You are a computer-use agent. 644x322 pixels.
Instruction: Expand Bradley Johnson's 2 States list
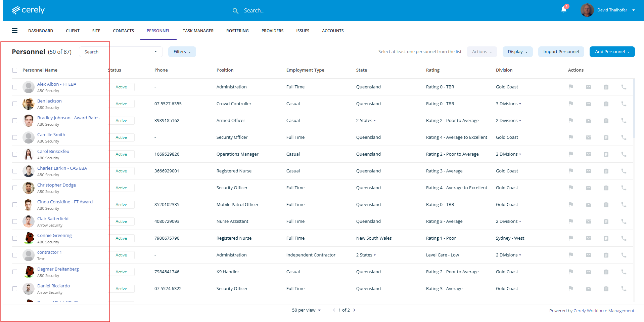pyautogui.click(x=366, y=121)
